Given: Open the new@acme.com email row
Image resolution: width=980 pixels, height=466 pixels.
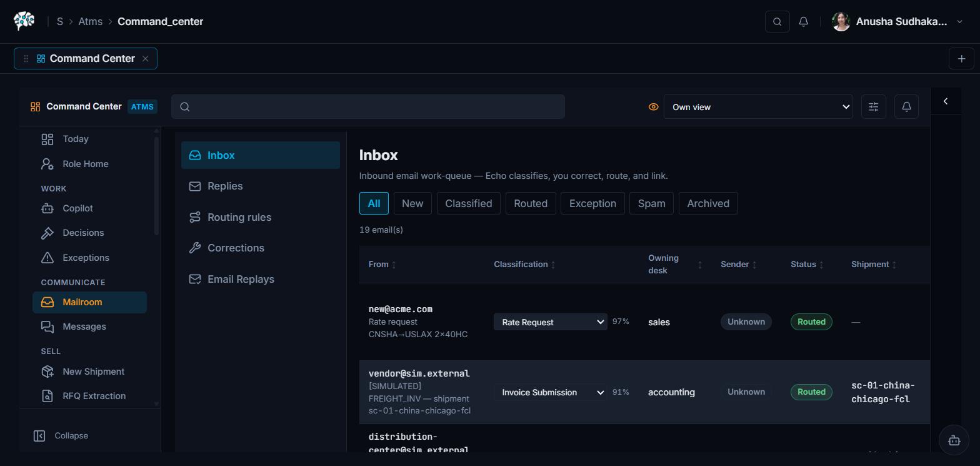Looking at the screenshot, I should [644, 322].
